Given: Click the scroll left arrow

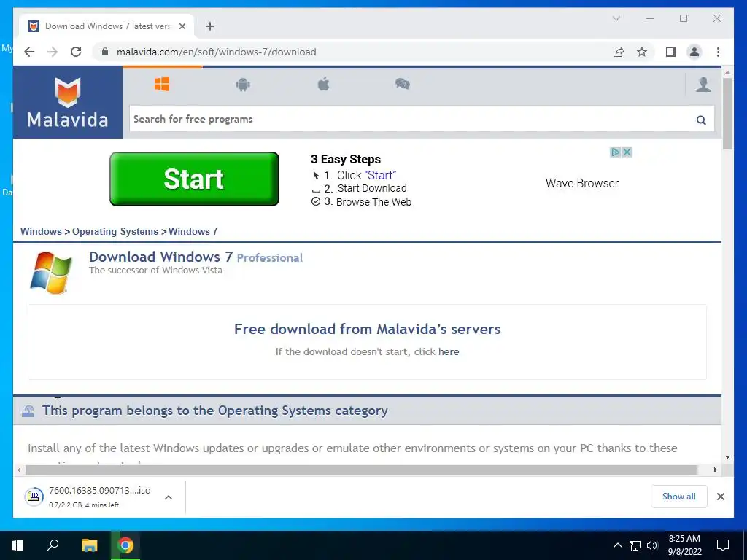Looking at the screenshot, I should 18,470.
